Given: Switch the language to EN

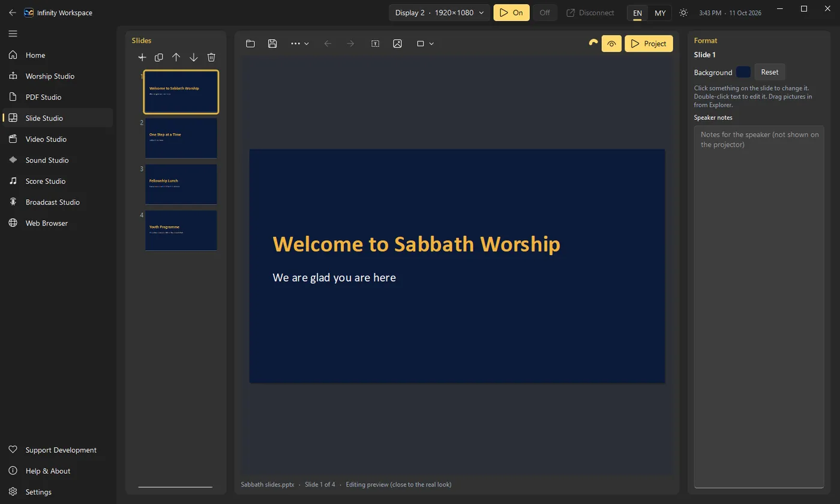Looking at the screenshot, I should (637, 13).
